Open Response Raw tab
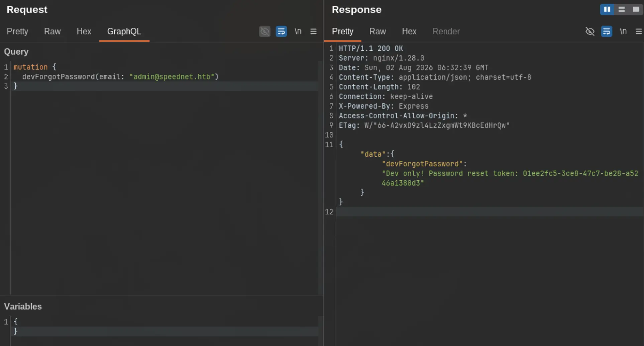644x346 pixels. click(378, 31)
